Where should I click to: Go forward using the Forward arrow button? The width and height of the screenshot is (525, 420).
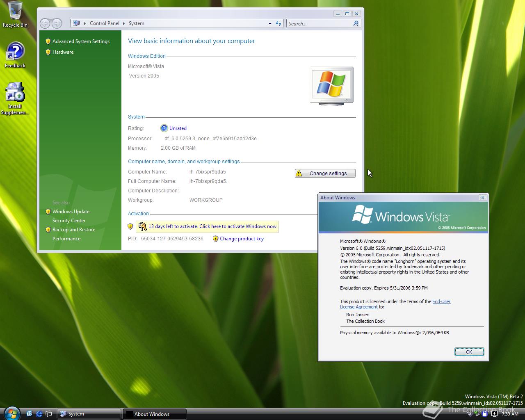(x=57, y=23)
